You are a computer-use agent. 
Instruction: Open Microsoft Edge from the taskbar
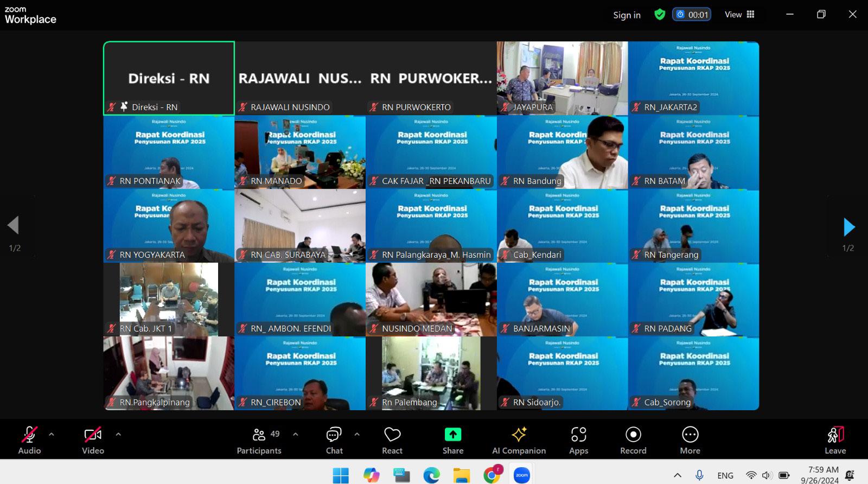click(432, 475)
